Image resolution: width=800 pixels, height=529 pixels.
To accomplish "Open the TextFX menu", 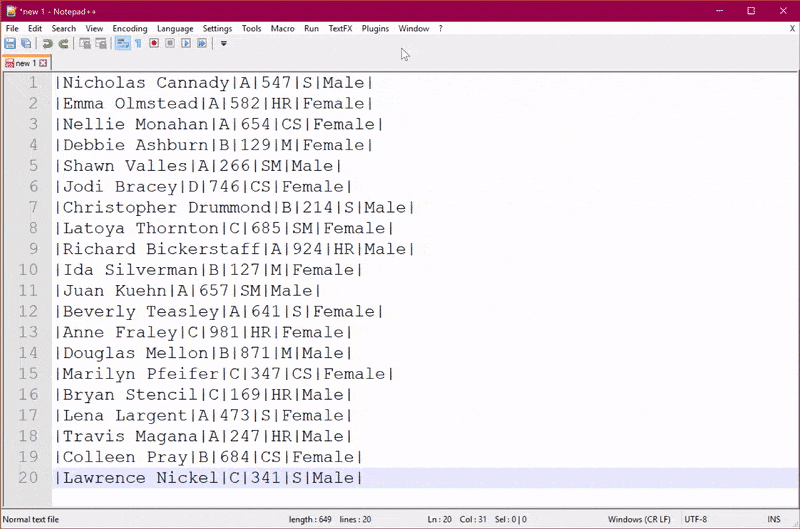I will click(341, 29).
